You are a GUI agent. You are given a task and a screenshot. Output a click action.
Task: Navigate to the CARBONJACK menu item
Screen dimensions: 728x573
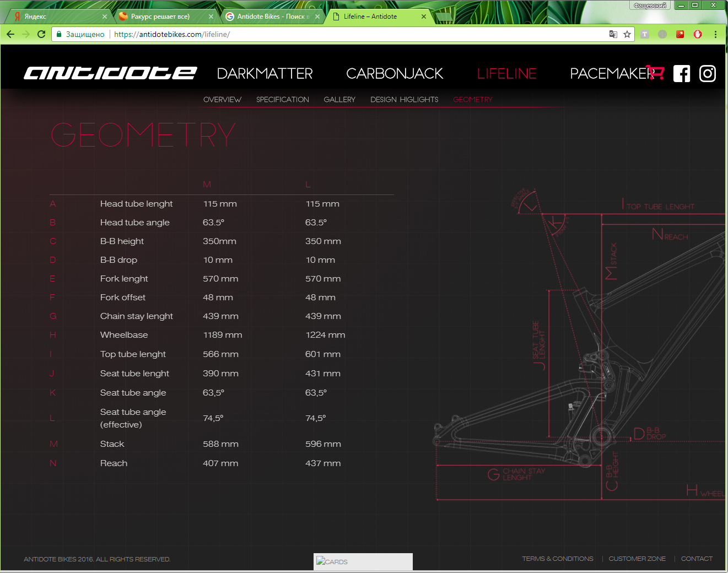(x=394, y=73)
